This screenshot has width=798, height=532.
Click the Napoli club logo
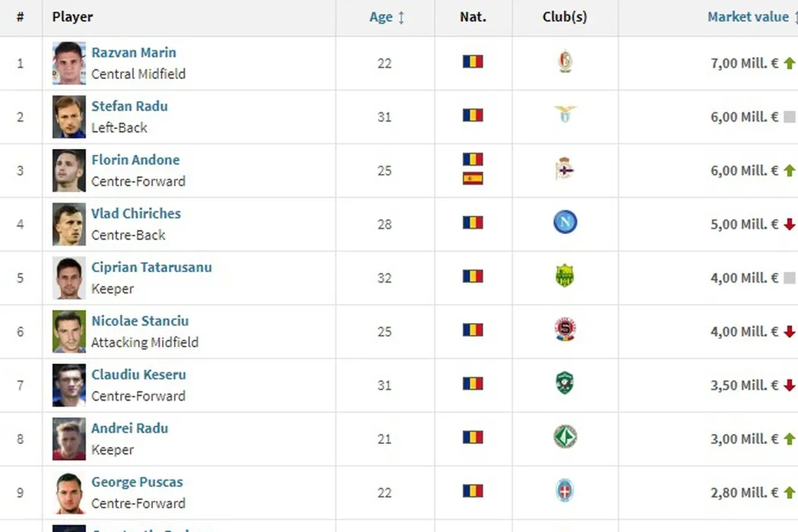point(565,223)
